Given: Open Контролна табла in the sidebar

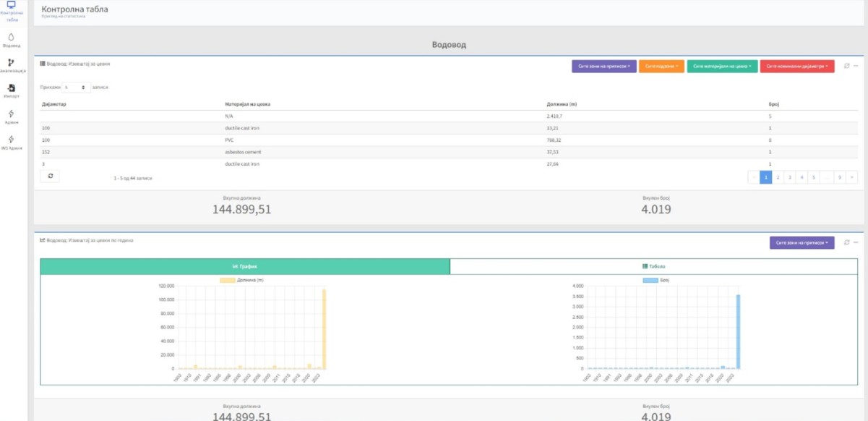Looking at the screenshot, I should pyautogui.click(x=11, y=12).
